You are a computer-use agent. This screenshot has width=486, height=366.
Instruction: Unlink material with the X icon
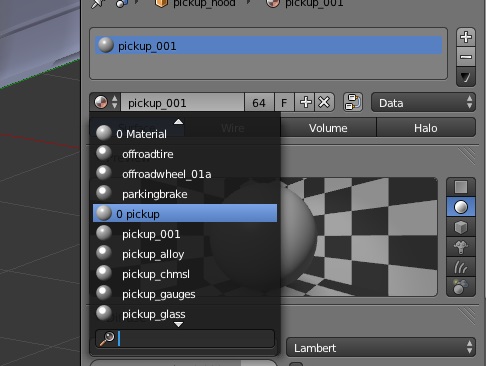click(324, 102)
